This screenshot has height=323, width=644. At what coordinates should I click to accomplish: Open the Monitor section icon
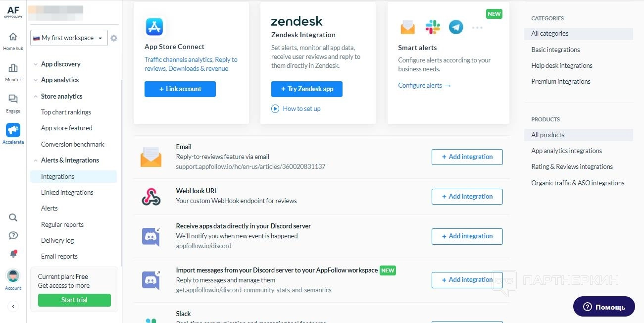point(13,68)
